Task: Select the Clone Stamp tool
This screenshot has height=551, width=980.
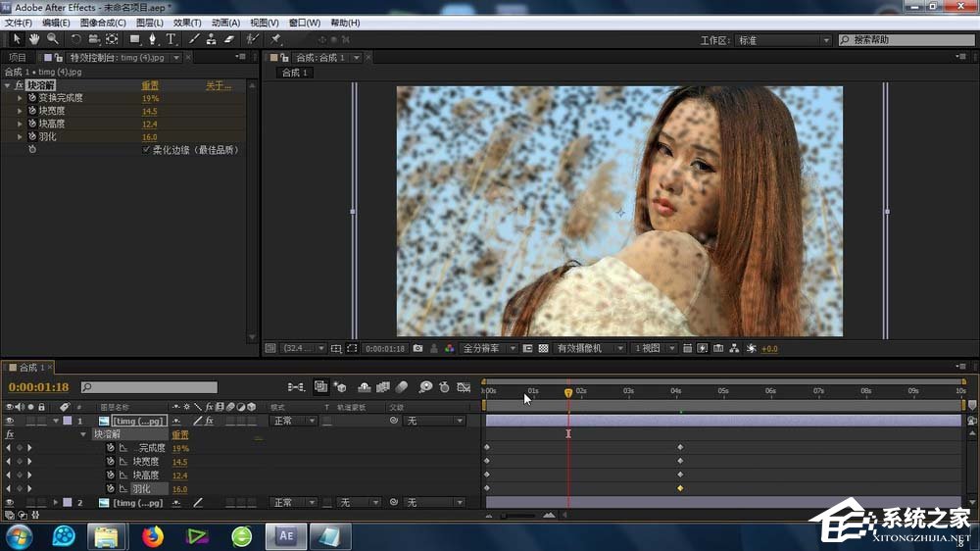Action: point(212,39)
